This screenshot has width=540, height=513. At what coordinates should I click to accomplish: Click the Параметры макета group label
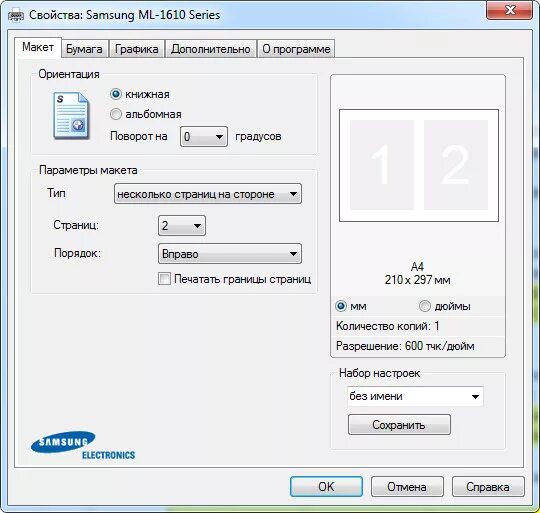(88, 170)
